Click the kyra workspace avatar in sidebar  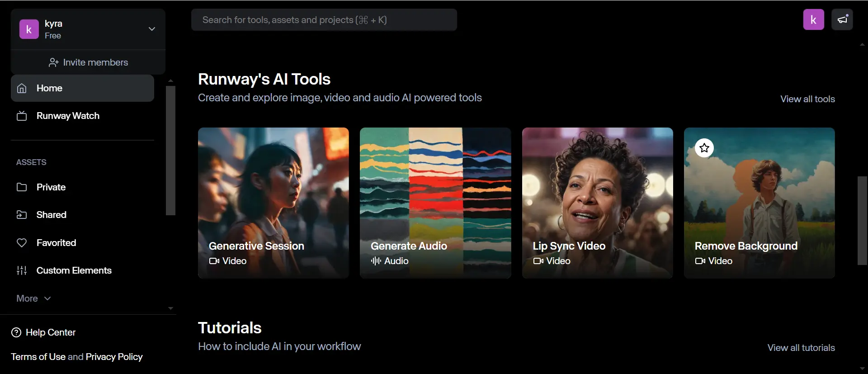click(29, 29)
